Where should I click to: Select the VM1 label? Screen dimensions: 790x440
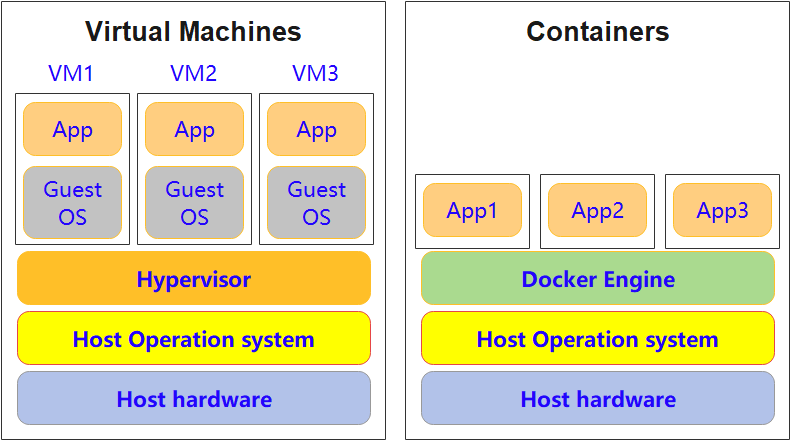tap(71, 74)
